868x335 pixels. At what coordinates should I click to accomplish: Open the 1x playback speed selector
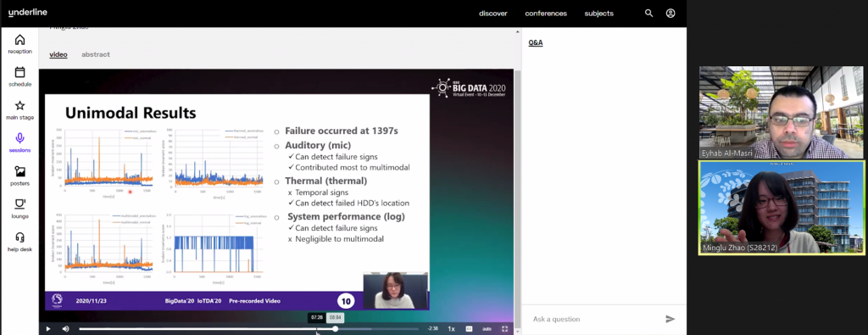tap(451, 329)
